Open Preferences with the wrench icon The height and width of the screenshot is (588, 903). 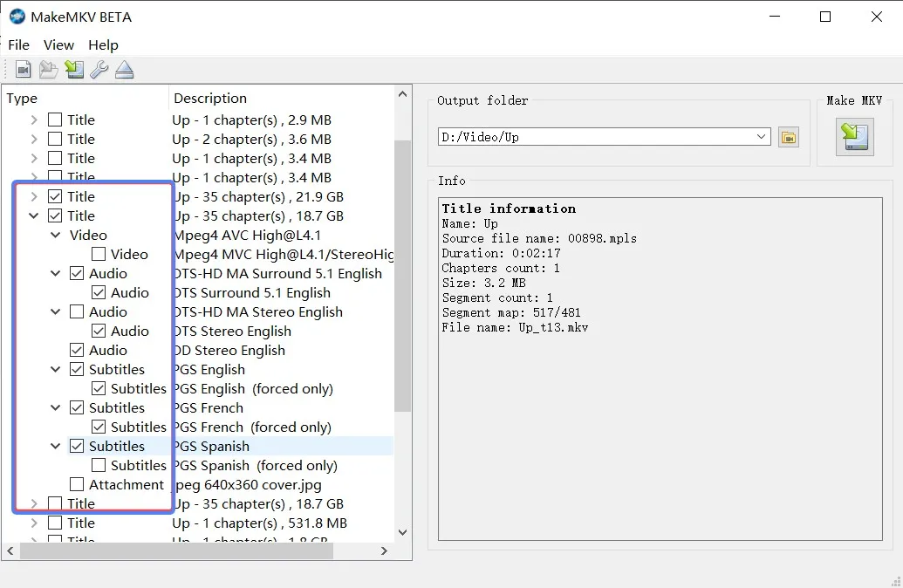(99, 69)
